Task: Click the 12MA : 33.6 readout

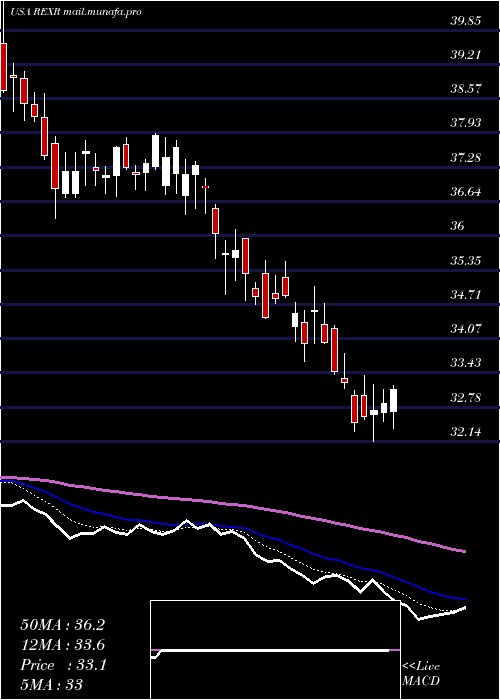Action: pyautogui.click(x=62, y=645)
